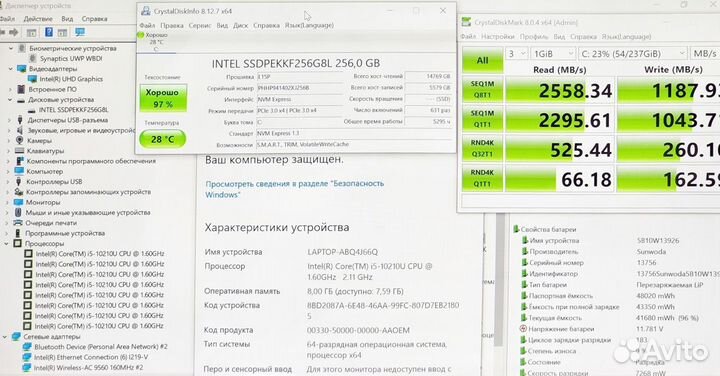Collapse the Сетевые адаптеры node
720x376 pixels.
coord(5,337)
